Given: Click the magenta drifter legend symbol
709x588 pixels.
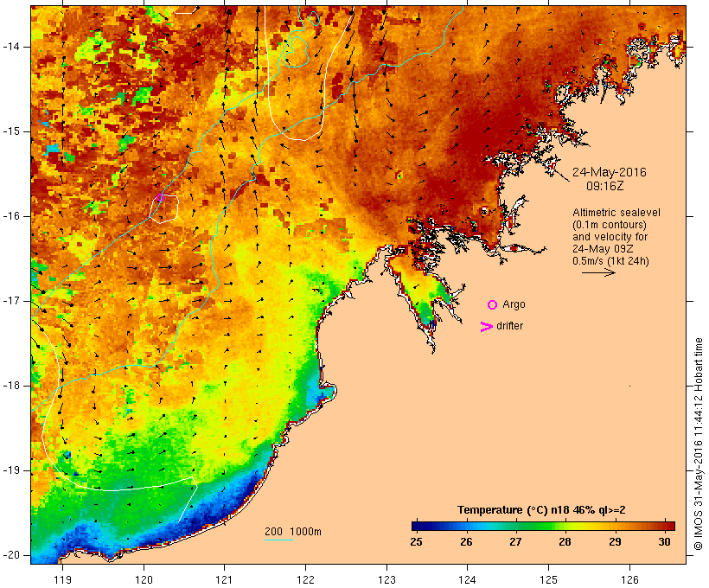Looking at the screenshot, I should pyautogui.click(x=486, y=327).
